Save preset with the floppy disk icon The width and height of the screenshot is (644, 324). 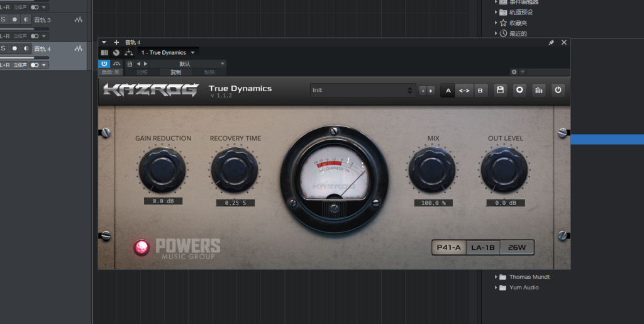500,91
